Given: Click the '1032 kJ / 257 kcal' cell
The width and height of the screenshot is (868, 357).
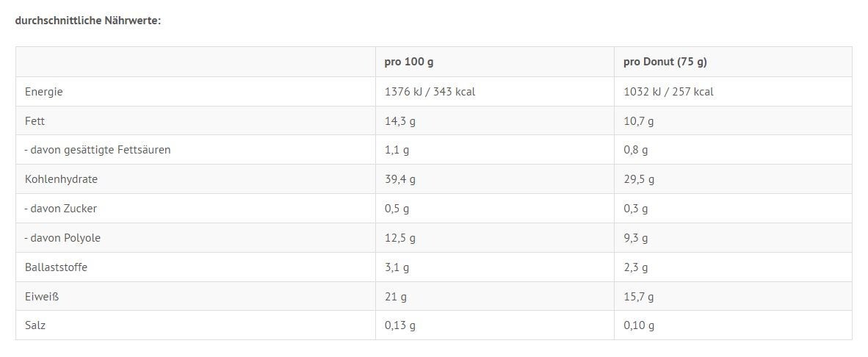Looking at the screenshot, I should (x=668, y=92).
